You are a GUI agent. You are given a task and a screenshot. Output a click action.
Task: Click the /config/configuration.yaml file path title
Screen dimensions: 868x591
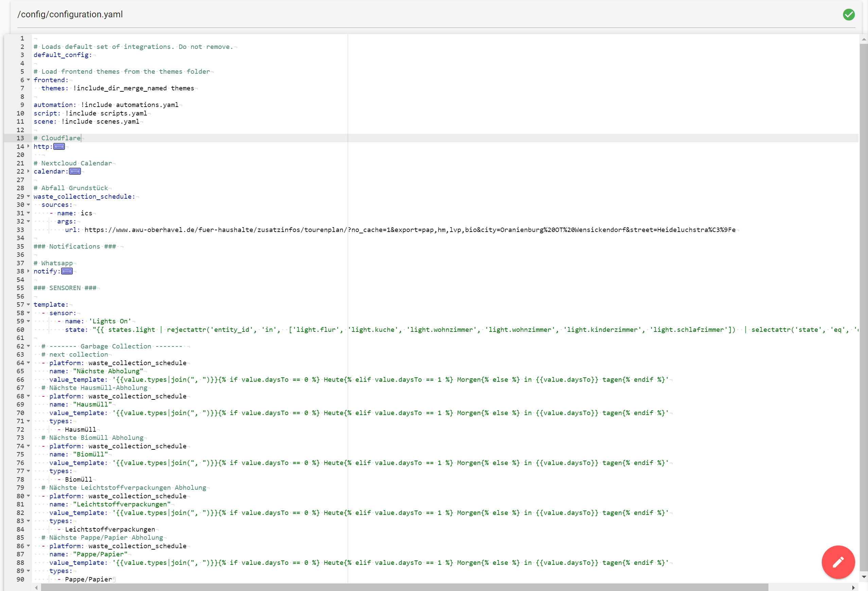[x=70, y=14]
